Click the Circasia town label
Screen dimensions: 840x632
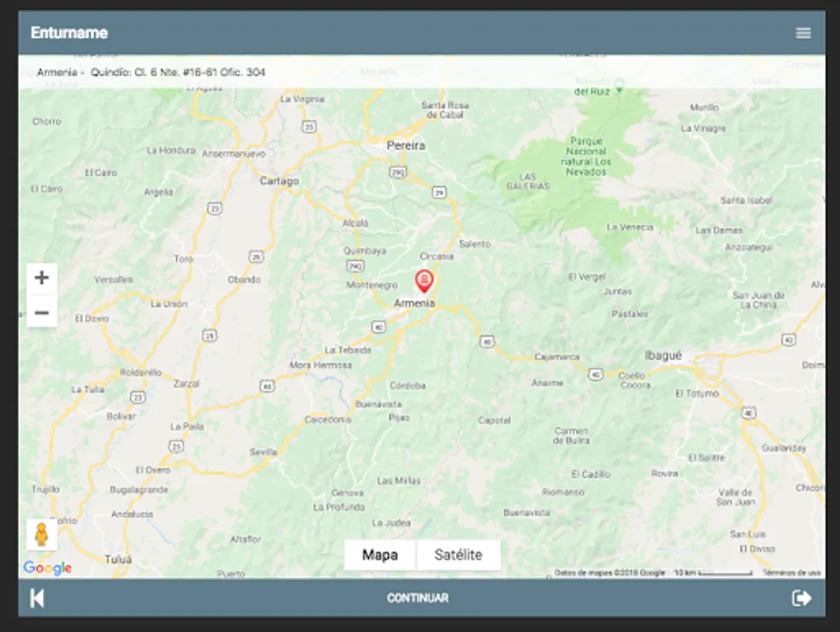[436, 256]
